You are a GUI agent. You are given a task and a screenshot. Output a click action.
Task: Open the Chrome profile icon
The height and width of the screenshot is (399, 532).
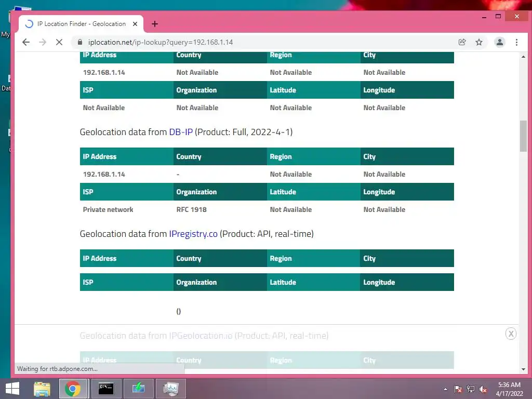point(499,42)
